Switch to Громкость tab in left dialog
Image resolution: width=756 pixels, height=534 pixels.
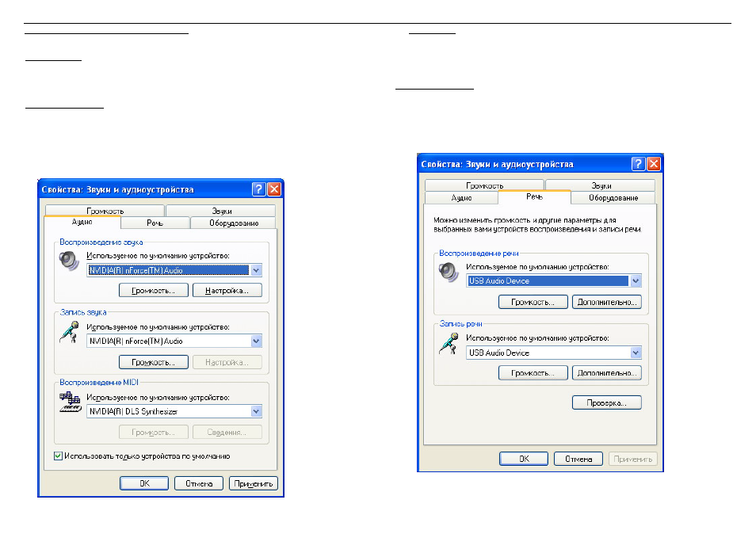tap(105, 211)
